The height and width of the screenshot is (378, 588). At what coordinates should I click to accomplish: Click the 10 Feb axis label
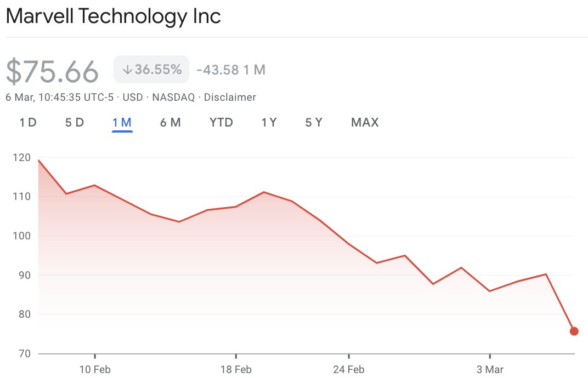(x=95, y=370)
